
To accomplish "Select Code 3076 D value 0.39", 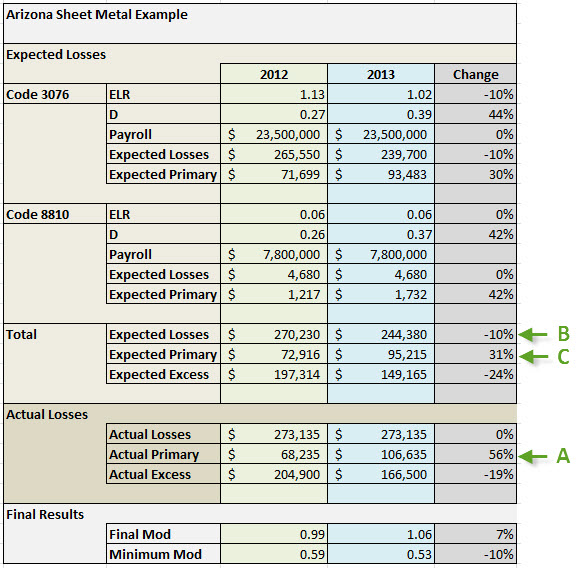I will (x=381, y=114).
